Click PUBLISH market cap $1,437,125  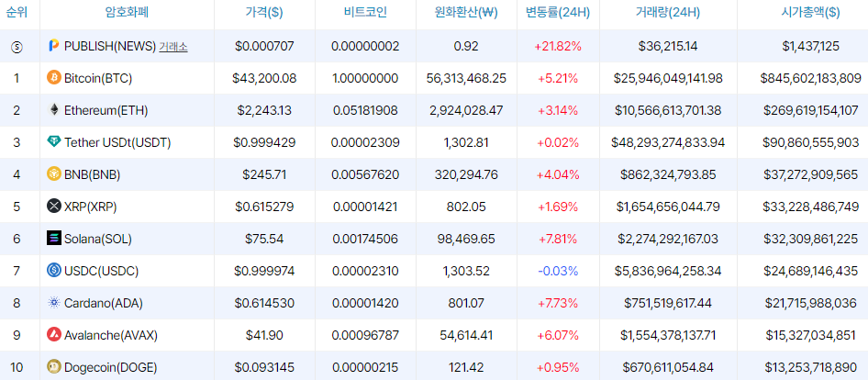[x=810, y=47]
